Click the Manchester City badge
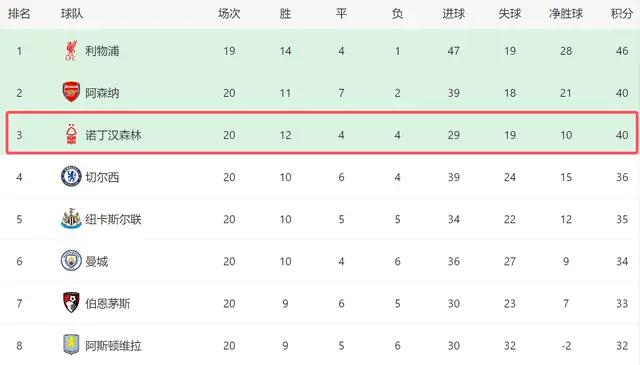This screenshot has height=365, width=640. tap(71, 260)
